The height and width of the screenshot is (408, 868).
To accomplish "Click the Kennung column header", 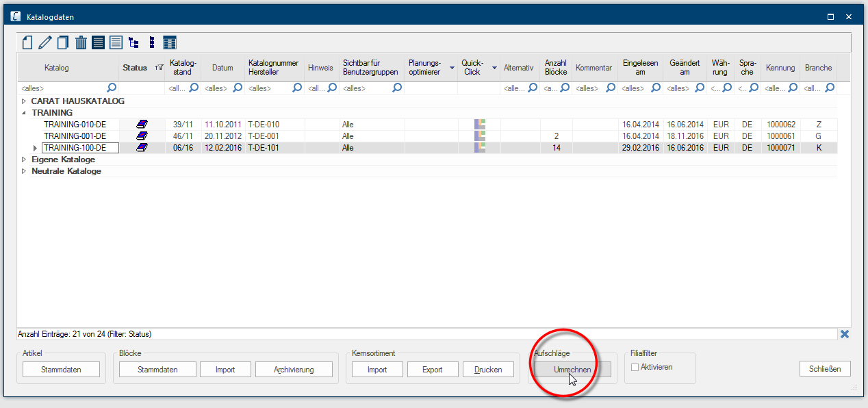I will 780,68.
